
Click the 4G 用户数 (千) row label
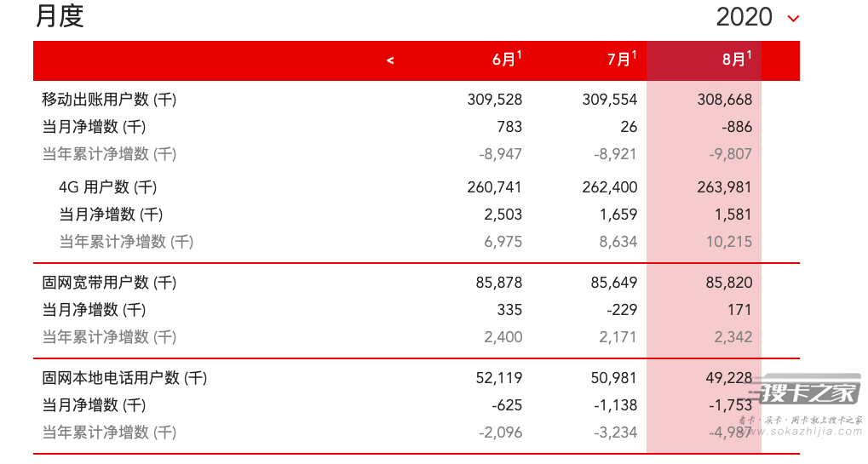pyautogui.click(x=108, y=187)
